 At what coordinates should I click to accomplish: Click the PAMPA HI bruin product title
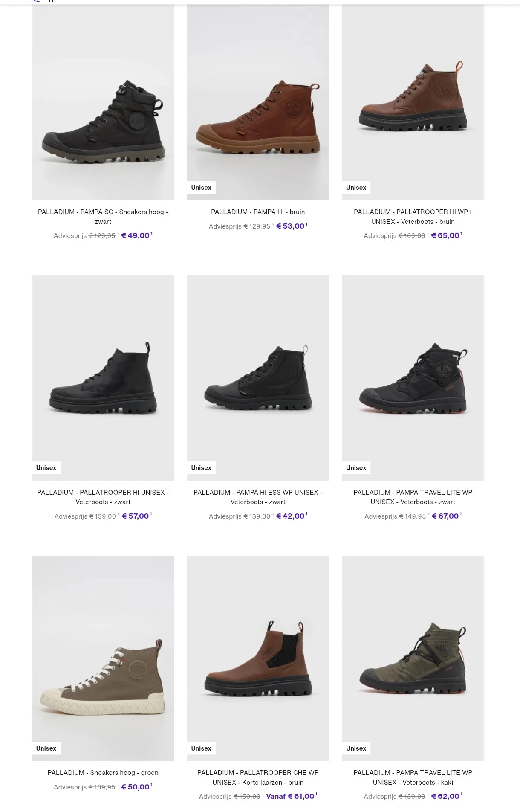pyautogui.click(x=258, y=212)
